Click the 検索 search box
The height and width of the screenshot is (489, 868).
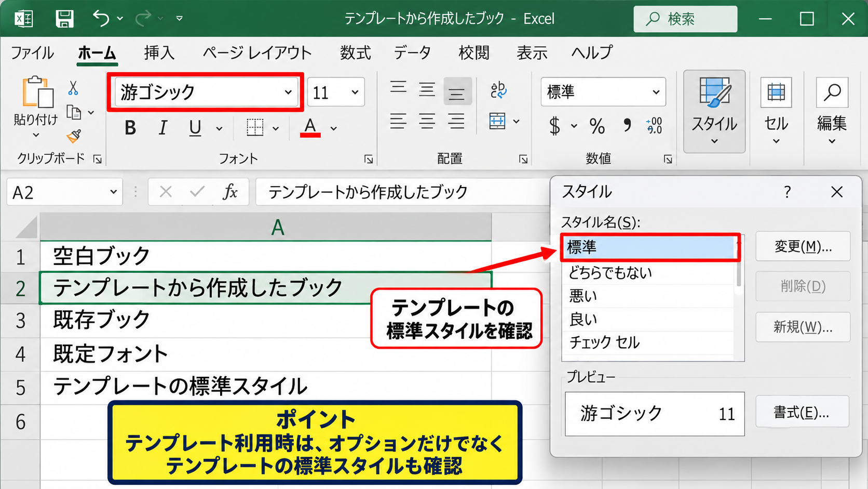coord(685,19)
